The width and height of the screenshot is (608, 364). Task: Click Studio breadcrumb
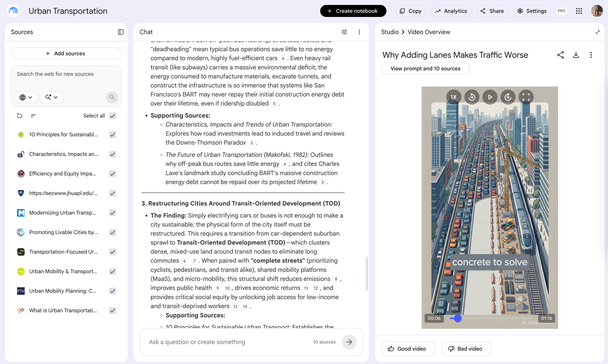390,32
